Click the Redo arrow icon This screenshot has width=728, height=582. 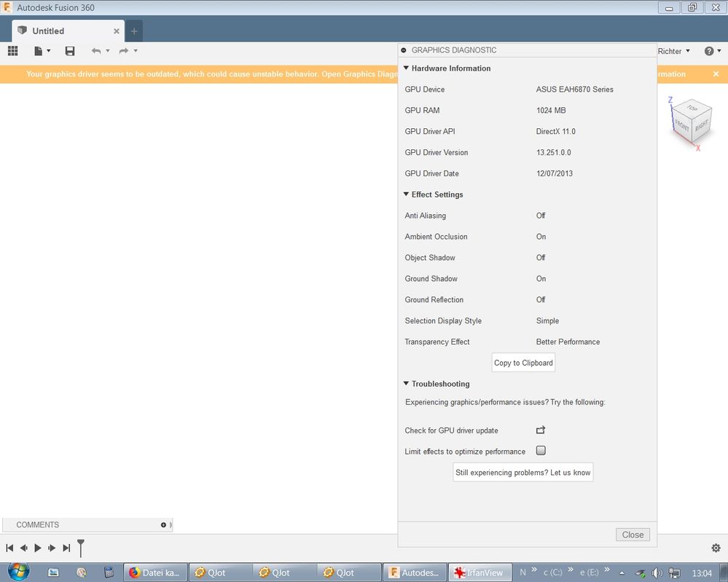coord(123,51)
